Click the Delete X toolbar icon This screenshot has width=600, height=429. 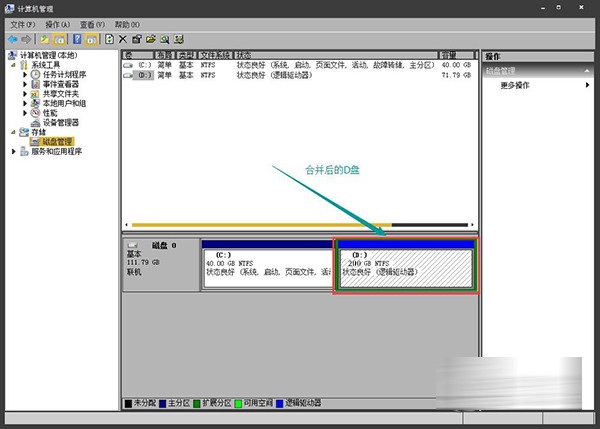click(x=123, y=39)
